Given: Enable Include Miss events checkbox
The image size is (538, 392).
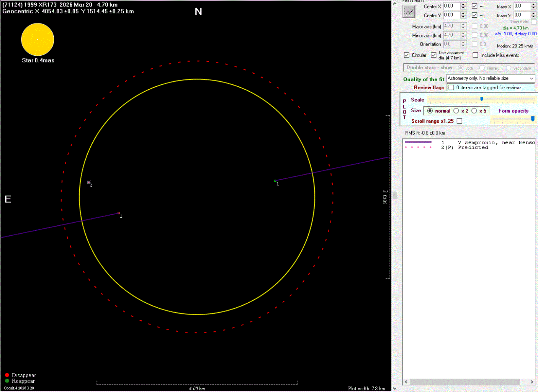Looking at the screenshot, I should [475, 55].
